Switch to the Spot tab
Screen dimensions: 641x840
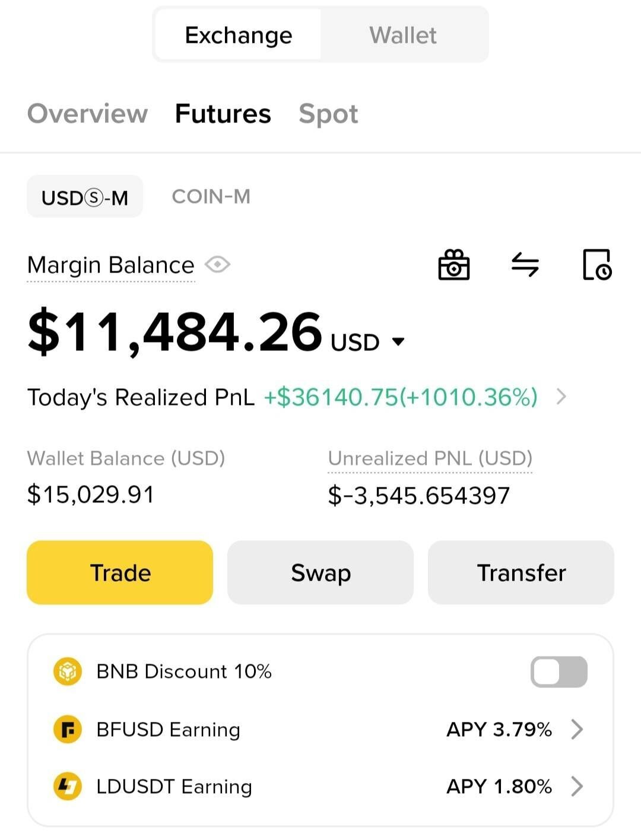(x=328, y=113)
